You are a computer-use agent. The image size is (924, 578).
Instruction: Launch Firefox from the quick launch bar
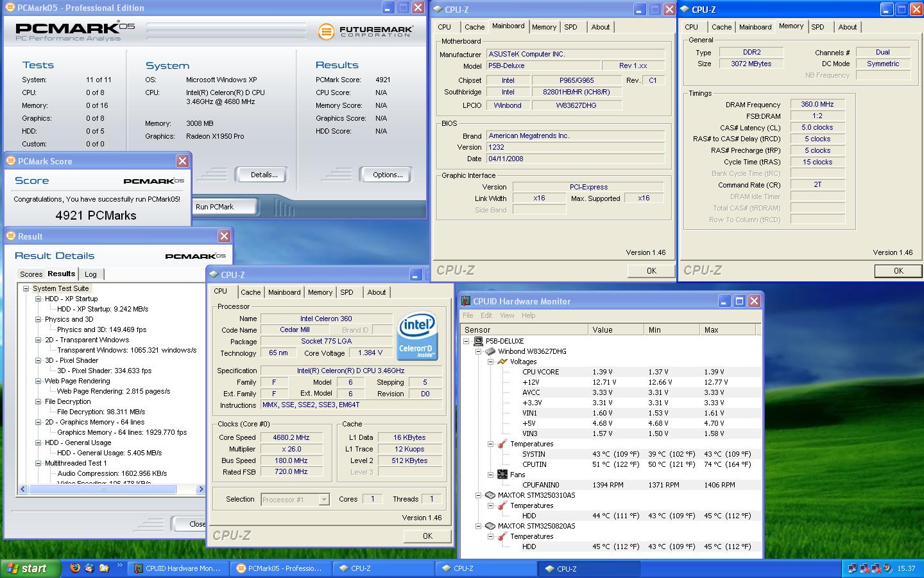point(75,568)
